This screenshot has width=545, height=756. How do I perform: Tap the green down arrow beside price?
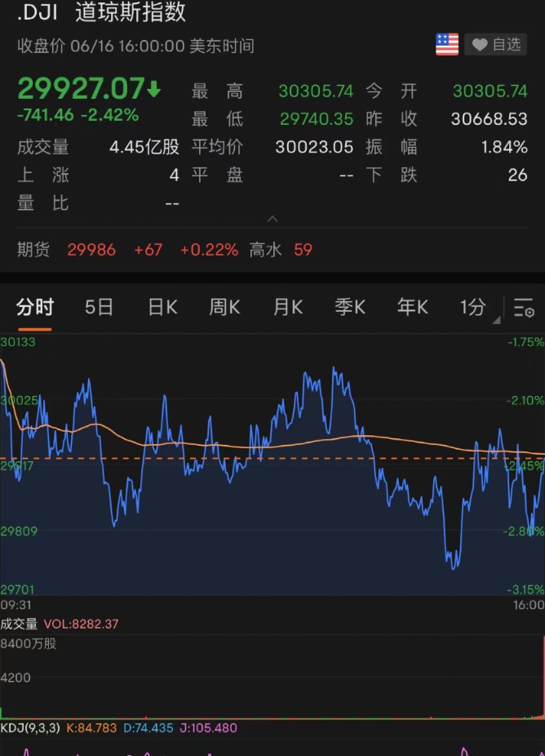pyautogui.click(x=154, y=88)
